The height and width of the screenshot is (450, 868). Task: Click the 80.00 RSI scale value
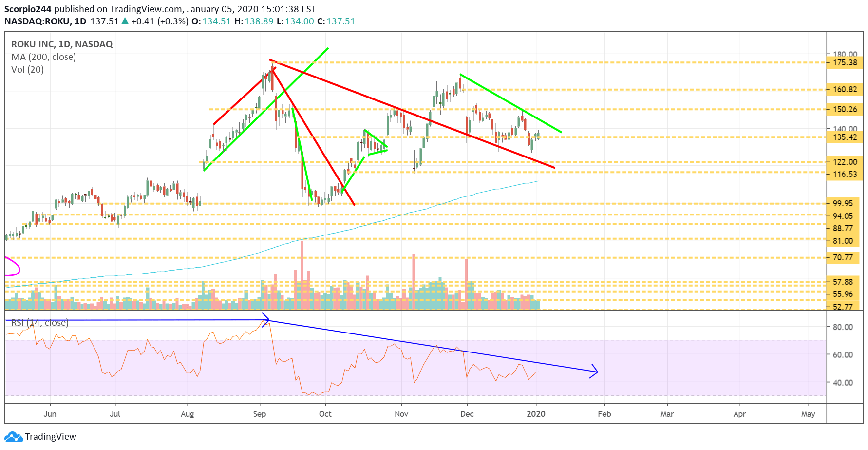pyautogui.click(x=843, y=327)
